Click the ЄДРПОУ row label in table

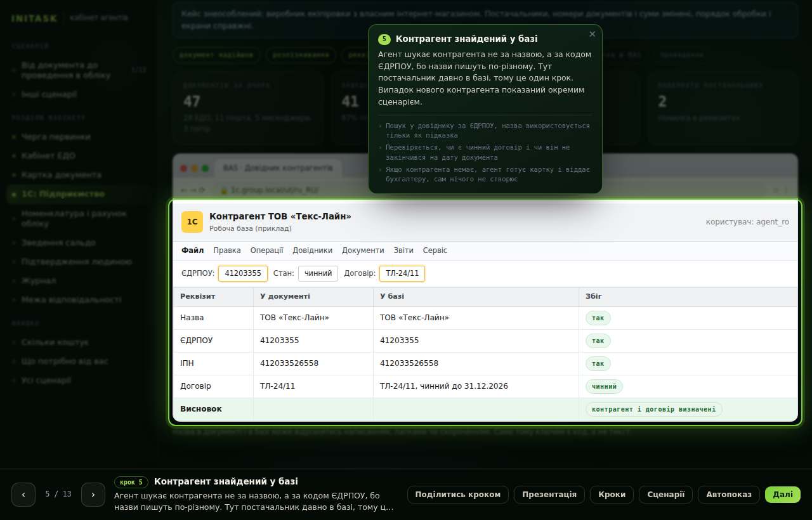213,341
